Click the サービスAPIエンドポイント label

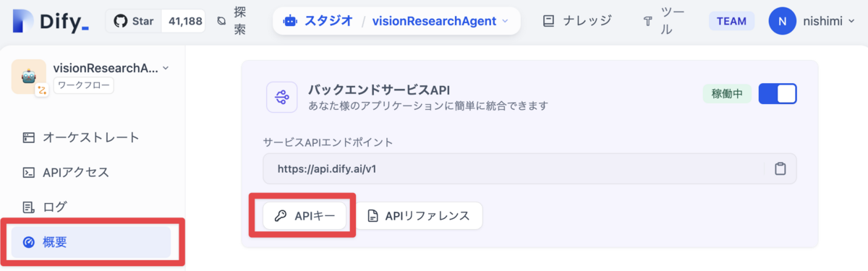coord(329,142)
